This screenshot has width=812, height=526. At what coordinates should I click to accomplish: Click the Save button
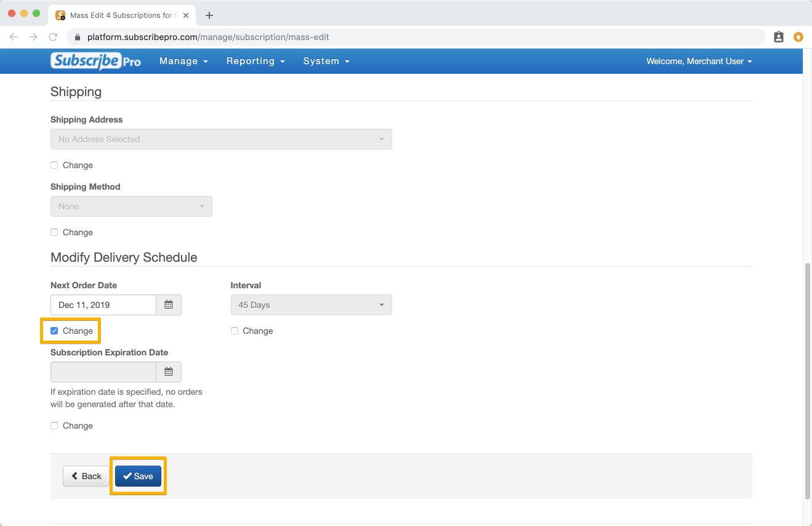click(x=138, y=476)
